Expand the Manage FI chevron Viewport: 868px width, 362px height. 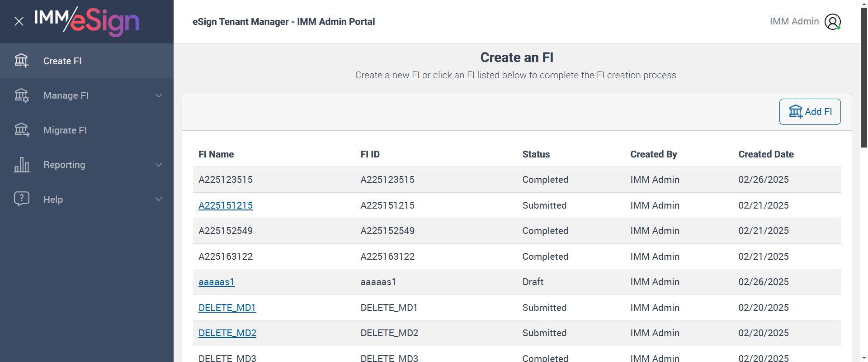pyautogui.click(x=159, y=95)
